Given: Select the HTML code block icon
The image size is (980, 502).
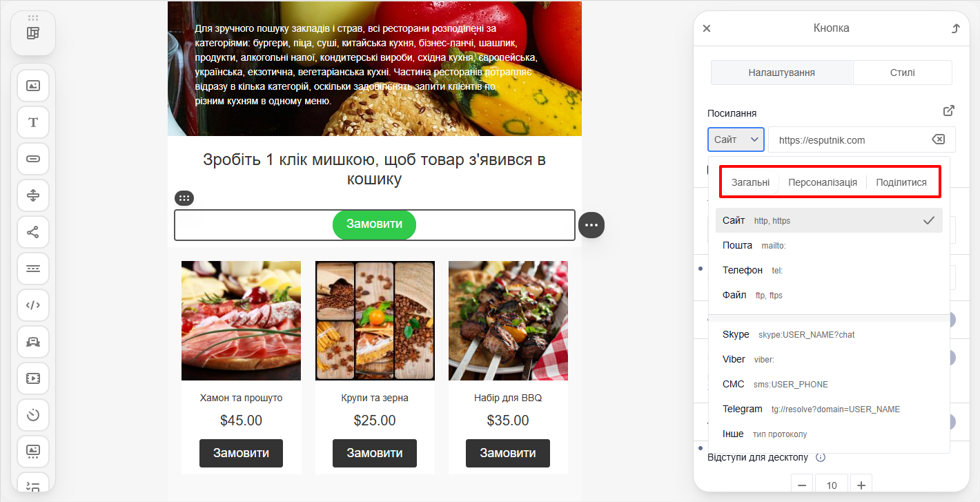Looking at the screenshot, I should 33,305.
